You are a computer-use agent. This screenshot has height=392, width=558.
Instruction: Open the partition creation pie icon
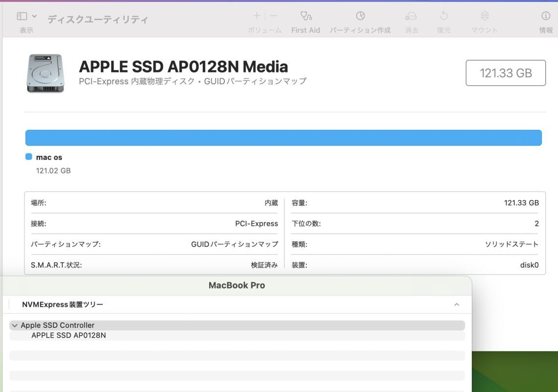click(x=360, y=16)
